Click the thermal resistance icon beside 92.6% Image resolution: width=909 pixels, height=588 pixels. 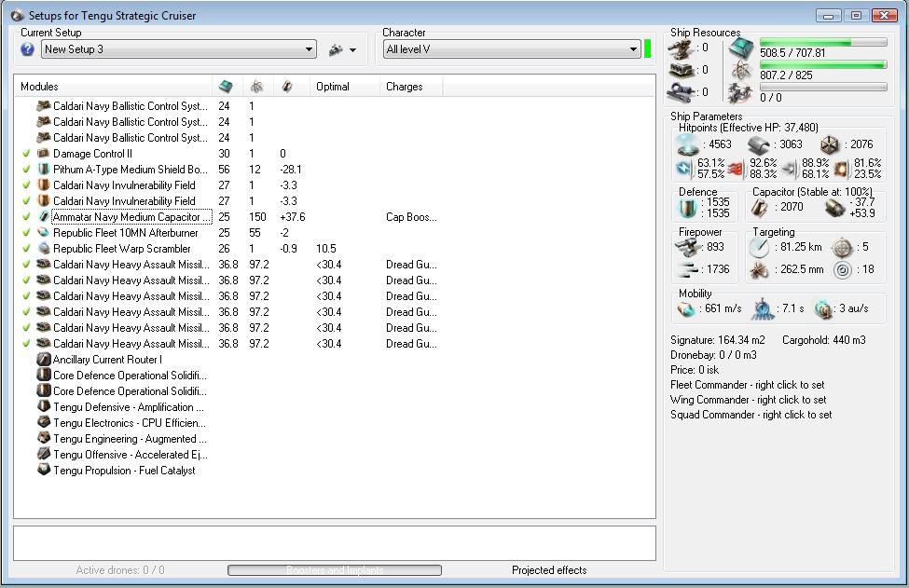click(736, 169)
